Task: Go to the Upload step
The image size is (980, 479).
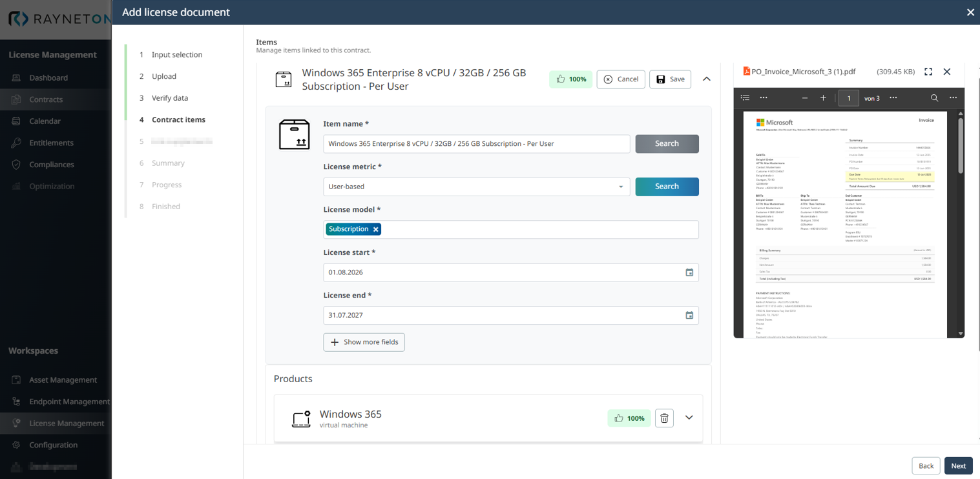Action: tap(164, 76)
